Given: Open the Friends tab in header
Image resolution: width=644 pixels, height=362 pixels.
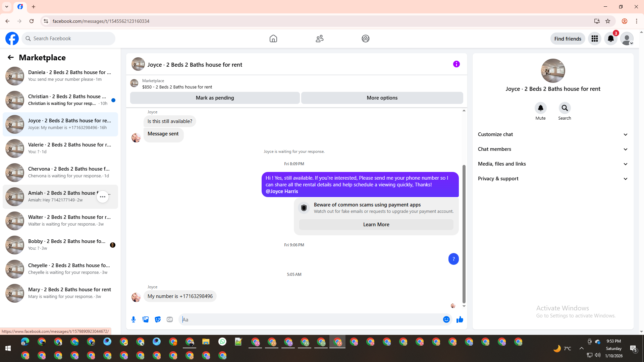Looking at the screenshot, I should pyautogui.click(x=319, y=39).
